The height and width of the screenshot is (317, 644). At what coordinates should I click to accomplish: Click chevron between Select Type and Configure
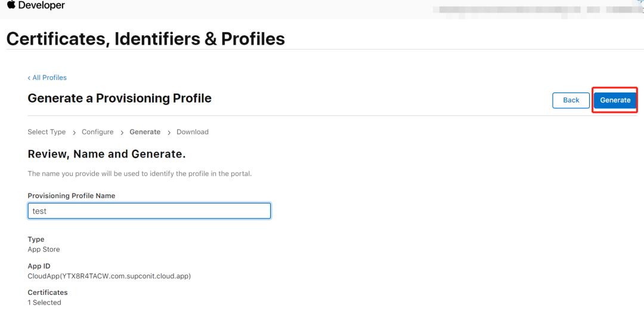point(74,133)
